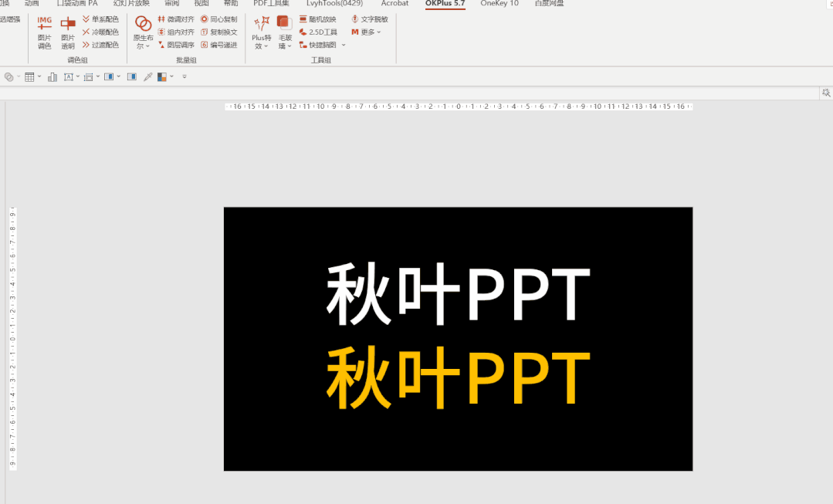
Task: Open the 视图 view tab
Action: coord(201,3)
